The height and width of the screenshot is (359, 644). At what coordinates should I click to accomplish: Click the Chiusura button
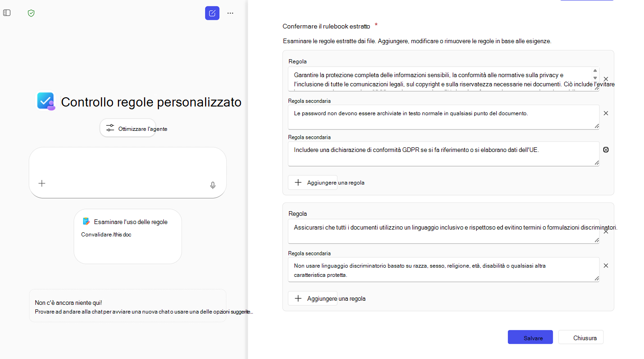pos(581,337)
